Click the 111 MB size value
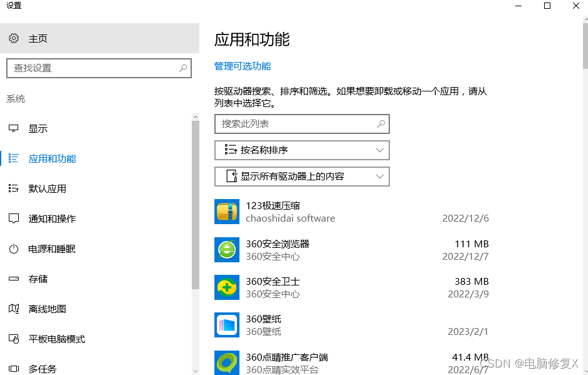The width and height of the screenshot is (588, 375). point(471,244)
